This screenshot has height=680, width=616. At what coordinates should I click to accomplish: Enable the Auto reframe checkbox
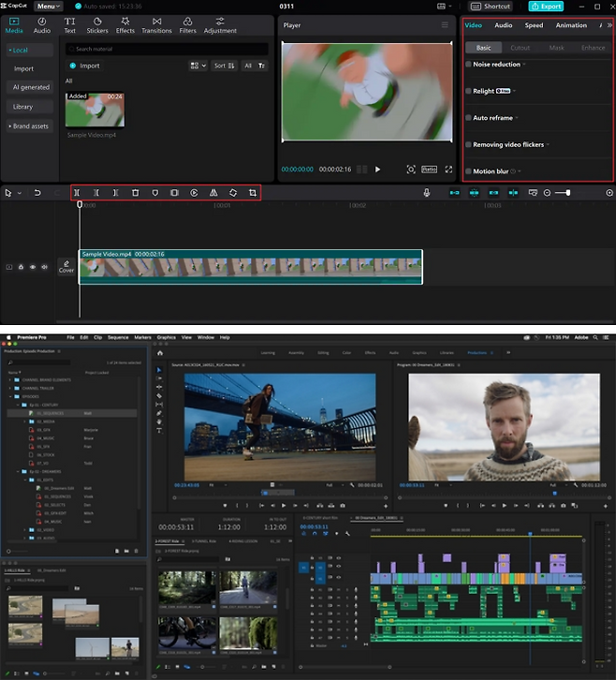469,118
